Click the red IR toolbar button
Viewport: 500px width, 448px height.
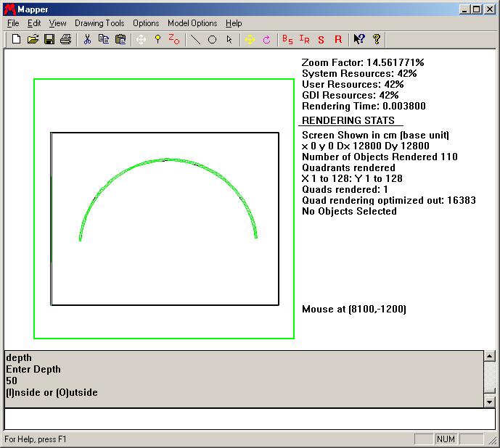[x=304, y=39]
